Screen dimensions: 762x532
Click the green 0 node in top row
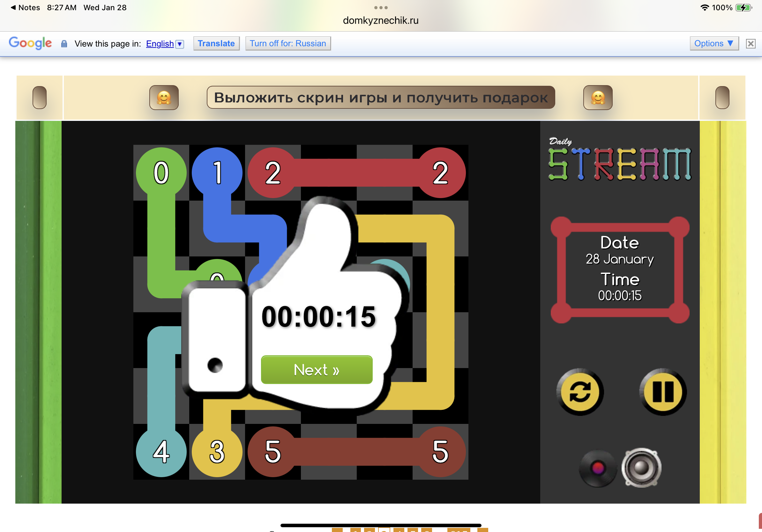tap(161, 173)
